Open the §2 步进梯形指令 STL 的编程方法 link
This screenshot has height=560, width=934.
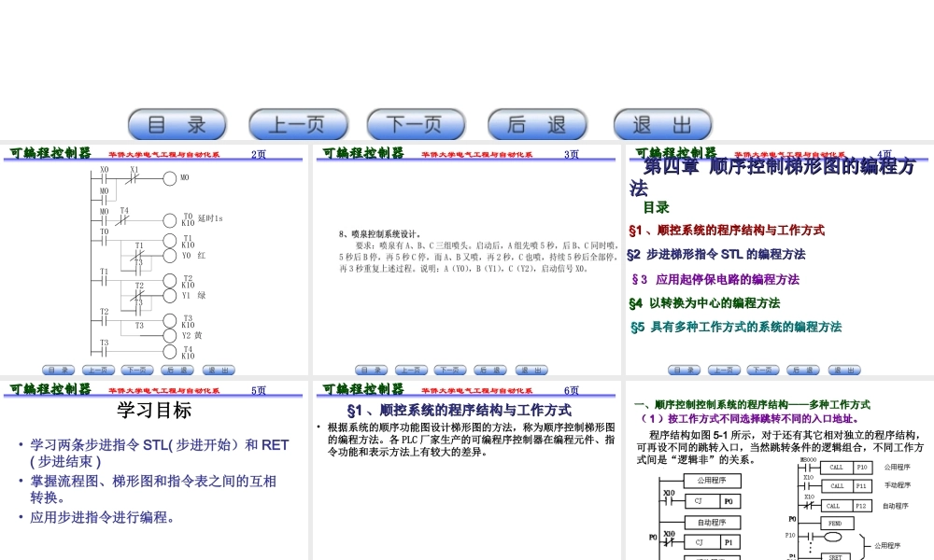tap(716, 255)
